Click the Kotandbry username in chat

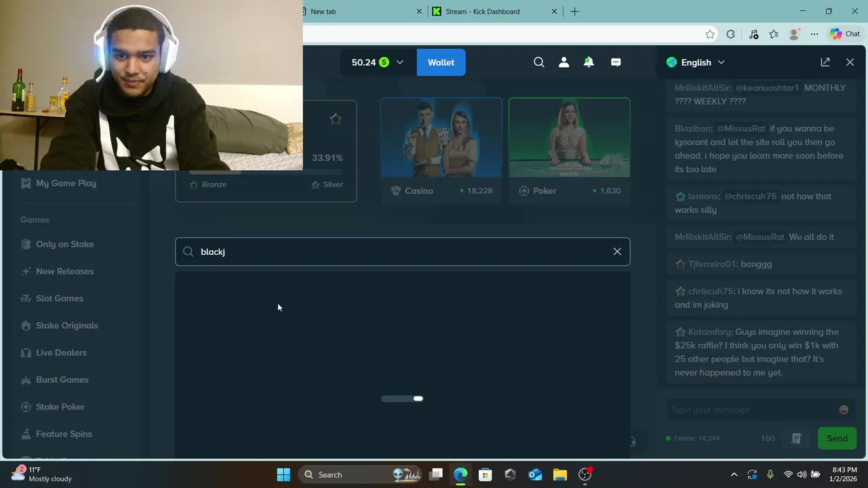click(x=710, y=331)
